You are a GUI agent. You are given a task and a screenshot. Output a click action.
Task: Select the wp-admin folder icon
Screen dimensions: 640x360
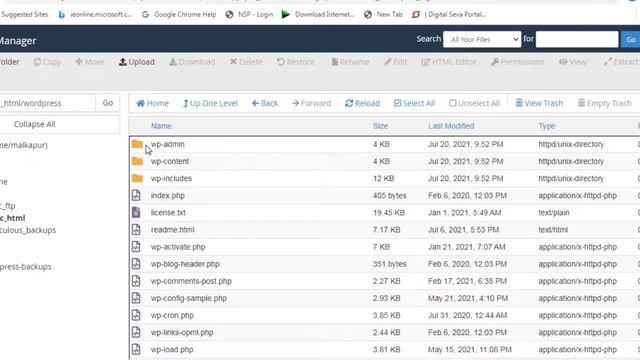pyautogui.click(x=137, y=144)
